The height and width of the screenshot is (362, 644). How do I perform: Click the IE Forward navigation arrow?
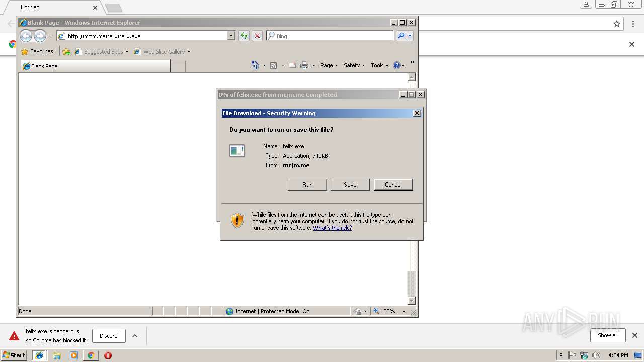[x=40, y=36]
